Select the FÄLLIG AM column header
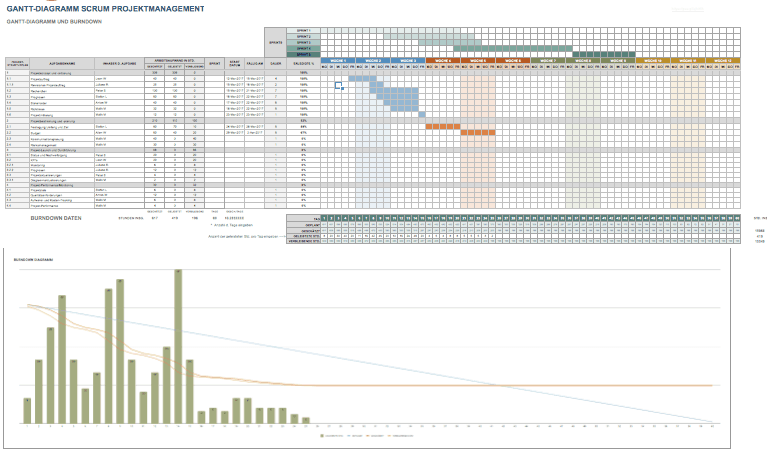Screen dimensions: 767x450 (255, 62)
